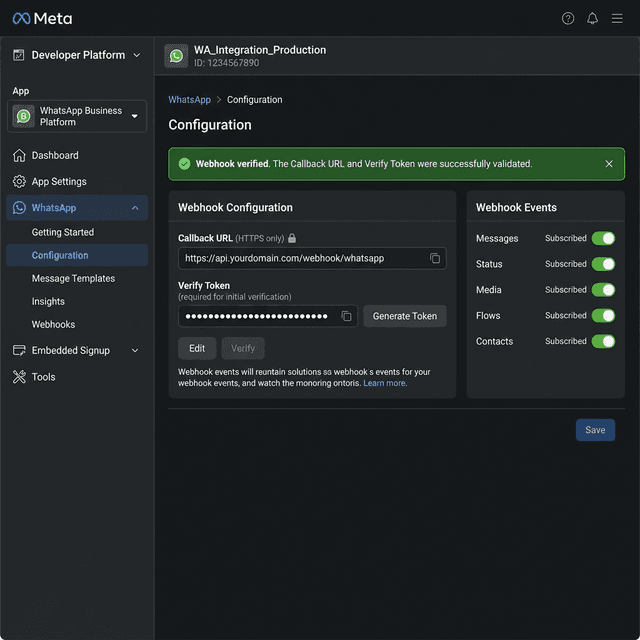Viewport: 640px width, 640px height.
Task: Click the WhatsApp sidebar icon
Action: 19,208
